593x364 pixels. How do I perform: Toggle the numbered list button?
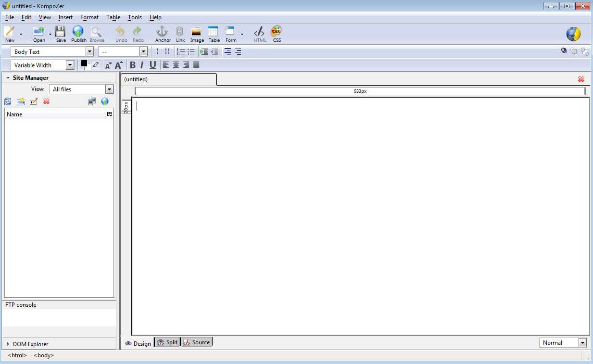(181, 51)
